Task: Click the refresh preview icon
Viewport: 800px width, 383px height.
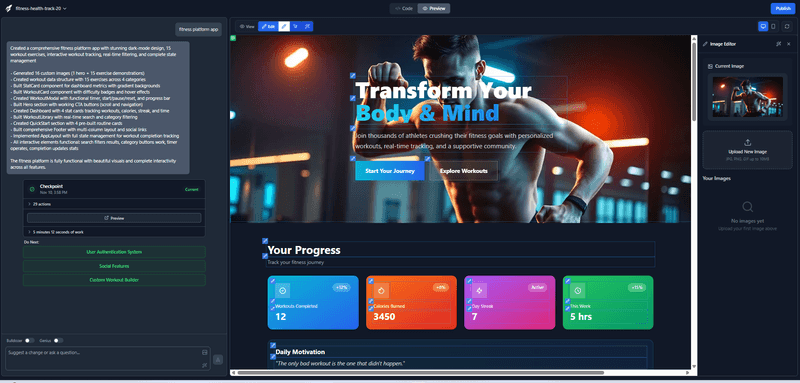Action: coord(786,27)
